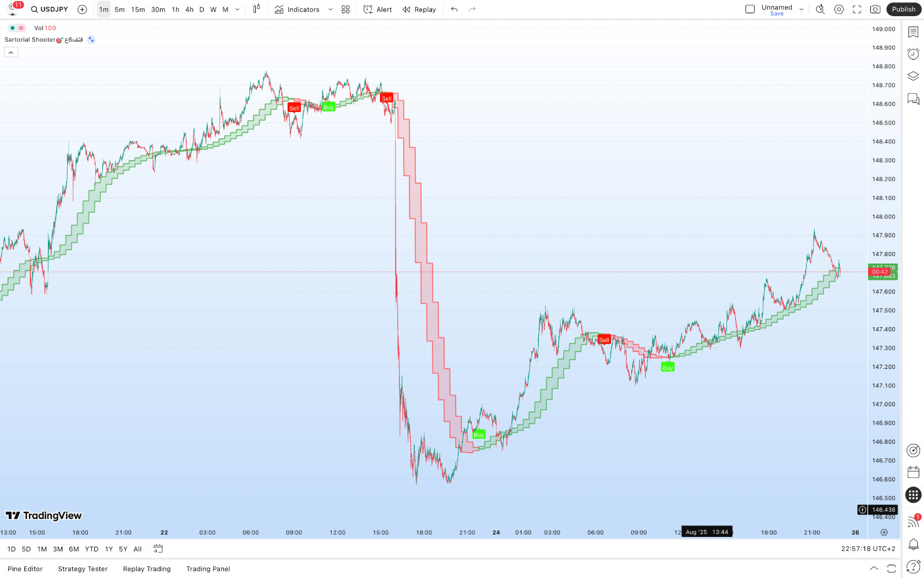Create a new Alert
This screenshot has width=924, height=578.
click(x=378, y=9)
